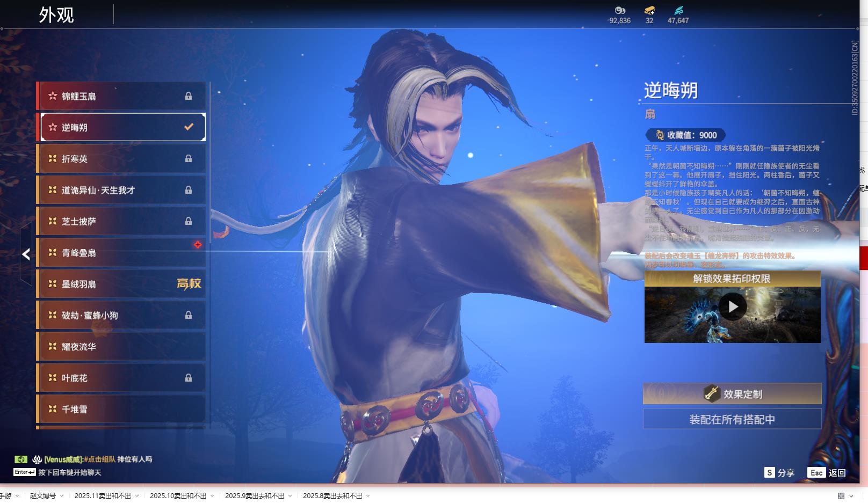The width and height of the screenshot is (868, 504).
Task: Play the effect preview video
Action: click(733, 306)
